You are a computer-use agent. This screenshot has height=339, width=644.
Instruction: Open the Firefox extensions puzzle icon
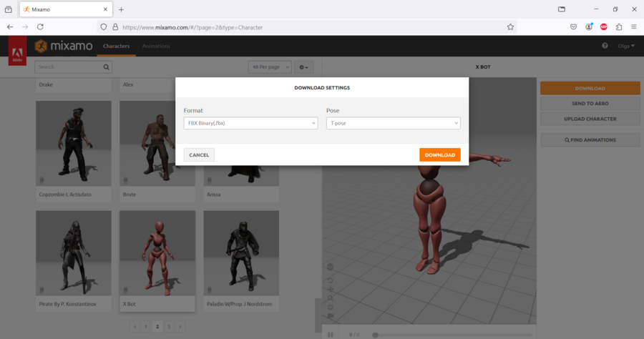[619, 27]
